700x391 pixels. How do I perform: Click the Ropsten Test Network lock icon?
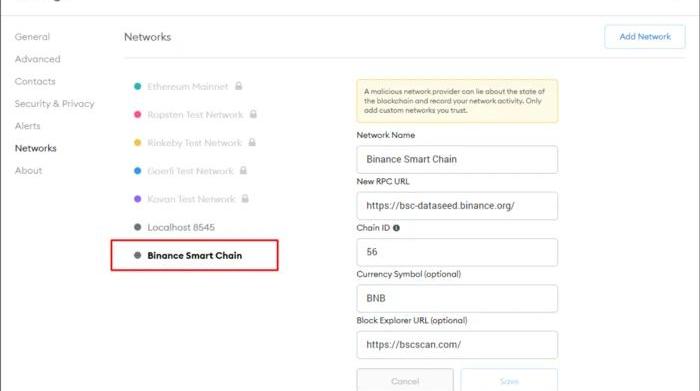(x=253, y=114)
